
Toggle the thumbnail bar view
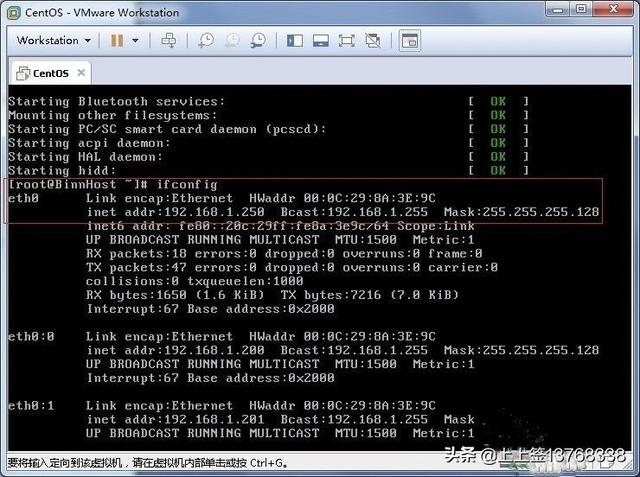pyautogui.click(x=321, y=40)
